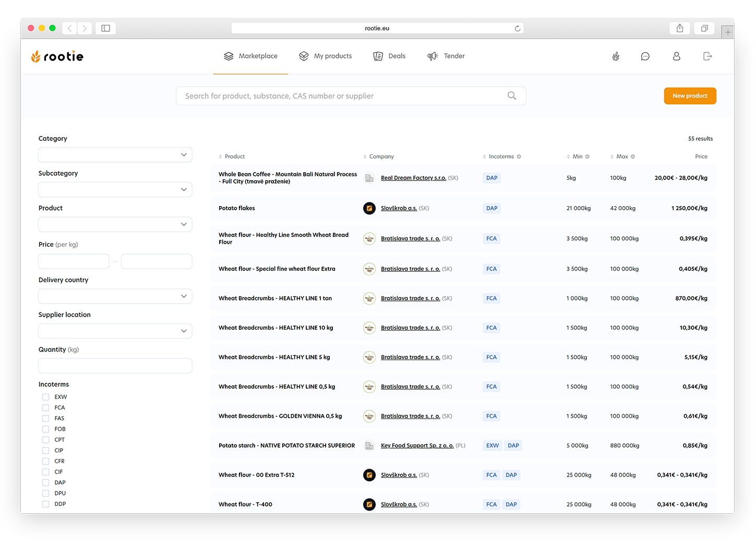The image size is (756, 542).
Task: Switch to the My products tab
Action: click(x=326, y=56)
